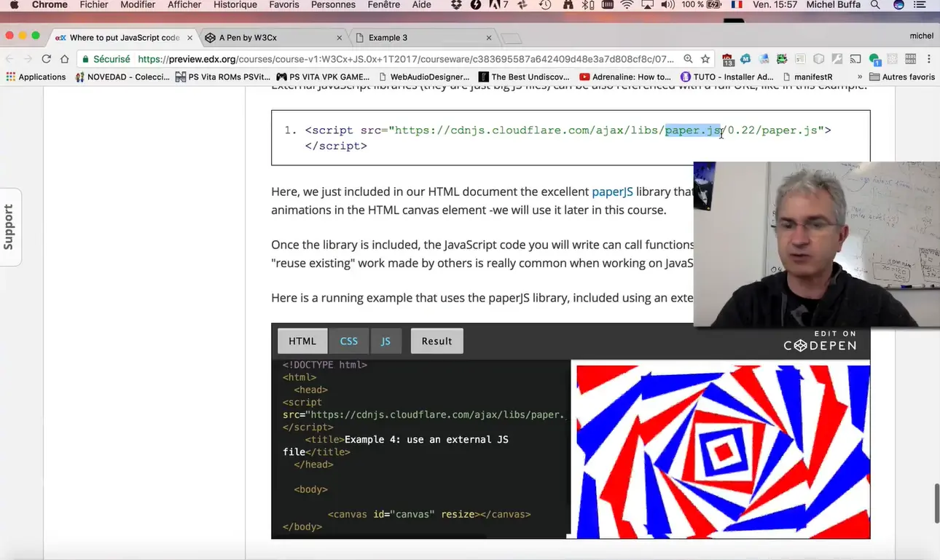Click the browser back arrow
Image resolution: width=940 pixels, height=560 pixels.
tap(9, 59)
